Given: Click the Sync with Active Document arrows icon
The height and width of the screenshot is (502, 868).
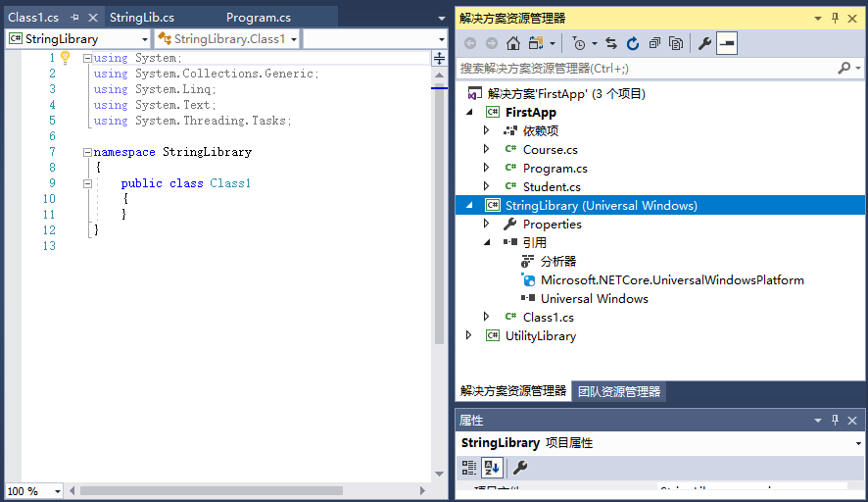Looking at the screenshot, I should (x=611, y=43).
